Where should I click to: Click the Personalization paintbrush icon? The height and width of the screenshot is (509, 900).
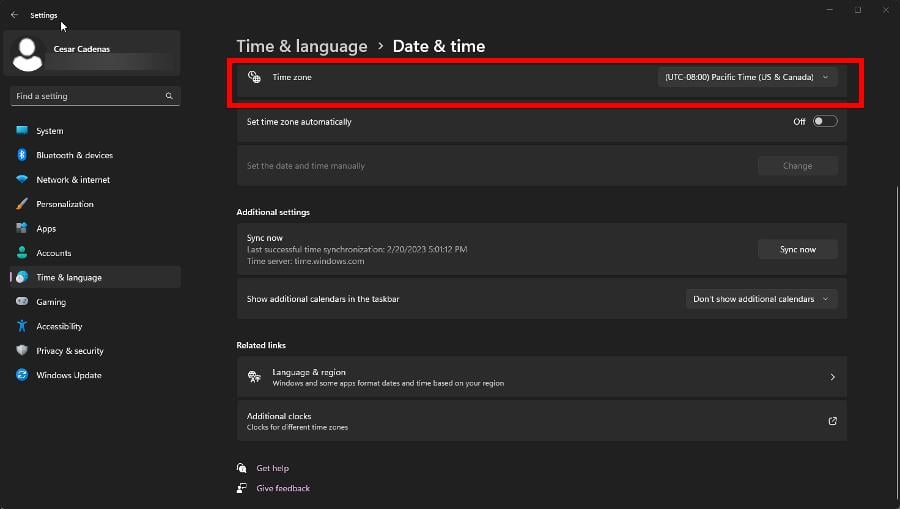22,204
